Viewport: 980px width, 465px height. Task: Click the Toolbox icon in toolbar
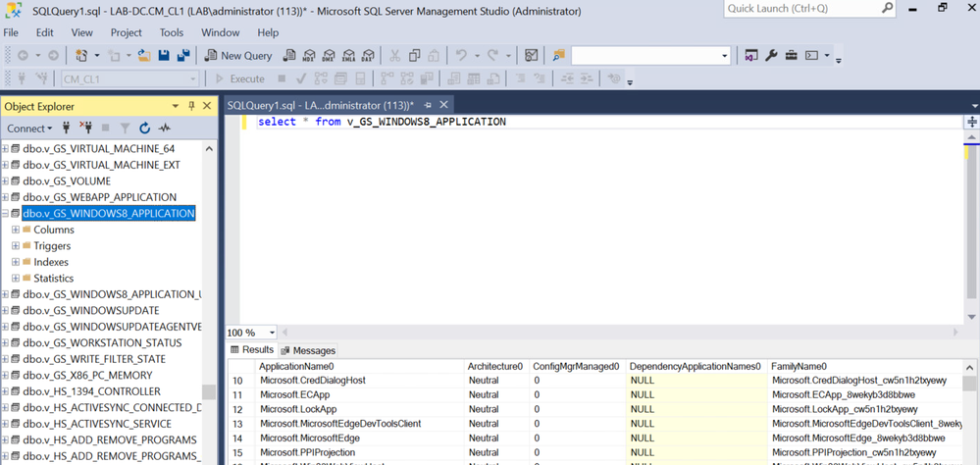[x=792, y=56]
